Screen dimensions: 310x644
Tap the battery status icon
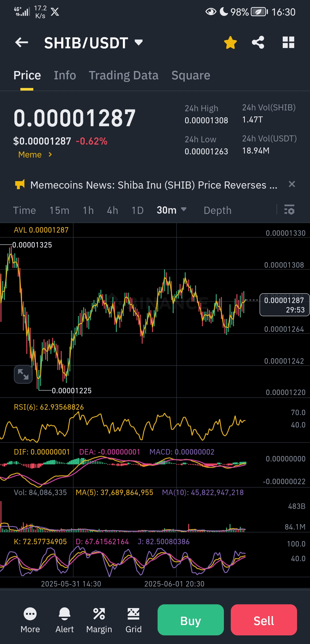click(259, 12)
